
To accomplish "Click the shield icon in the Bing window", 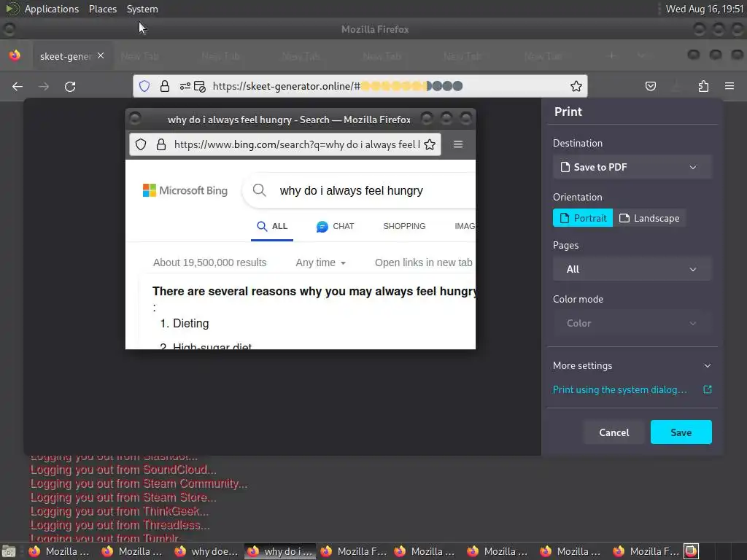I will (141, 144).
